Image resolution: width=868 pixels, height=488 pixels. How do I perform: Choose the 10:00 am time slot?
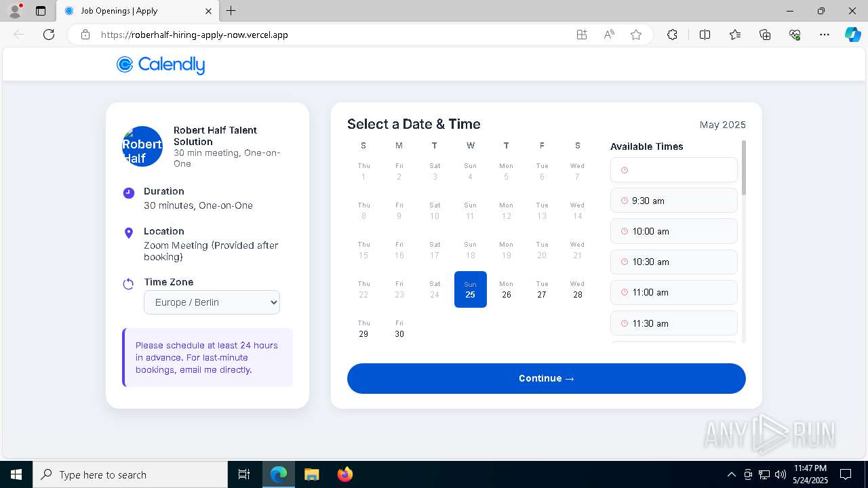click(674, 231)
